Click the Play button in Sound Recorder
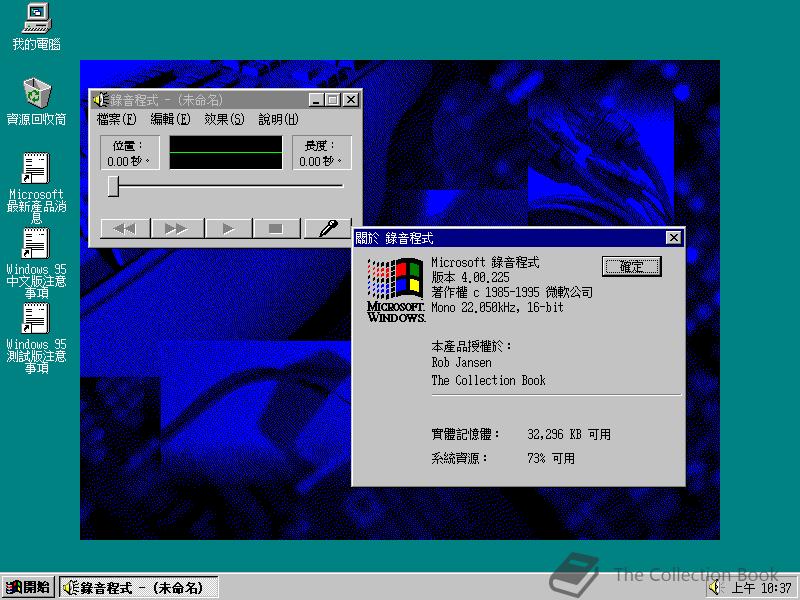This screenshot has width=800, height=600. point(228,229)
